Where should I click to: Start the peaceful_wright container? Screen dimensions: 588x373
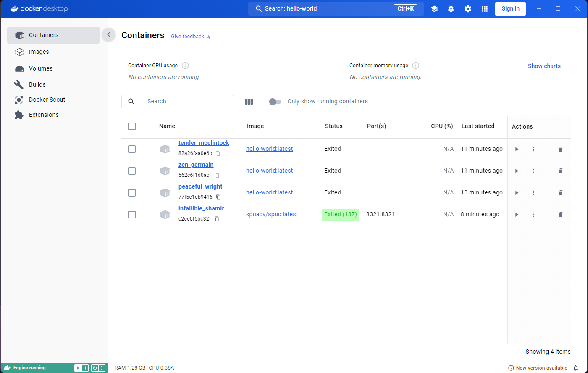point(517,193)
